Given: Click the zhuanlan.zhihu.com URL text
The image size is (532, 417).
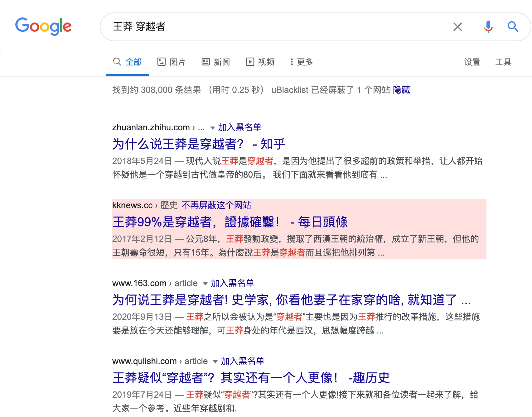Looking at the screenshot, I should (x=151, y=127).
